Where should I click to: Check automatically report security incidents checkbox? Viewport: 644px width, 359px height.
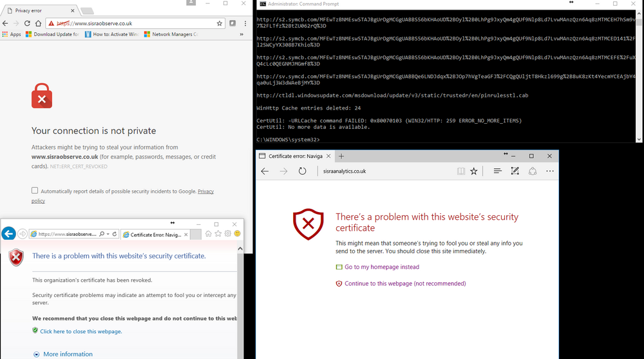35,190
